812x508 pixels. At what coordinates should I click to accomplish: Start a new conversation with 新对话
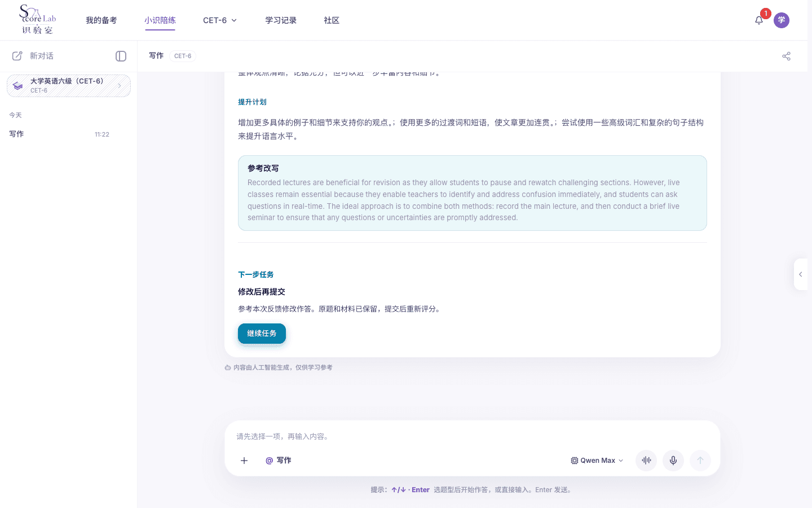pyautogui.click(x=33, y=56)
